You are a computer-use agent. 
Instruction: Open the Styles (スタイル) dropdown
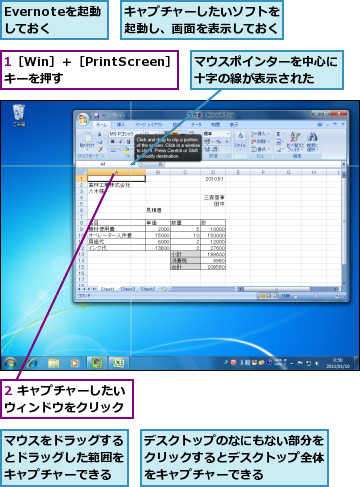pyautogui.click(x=240, y=140)
